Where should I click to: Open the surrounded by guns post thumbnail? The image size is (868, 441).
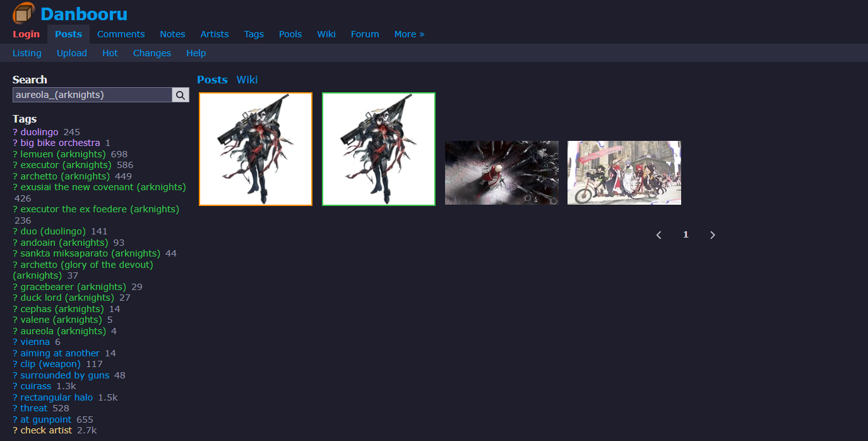tap(502, 172)
